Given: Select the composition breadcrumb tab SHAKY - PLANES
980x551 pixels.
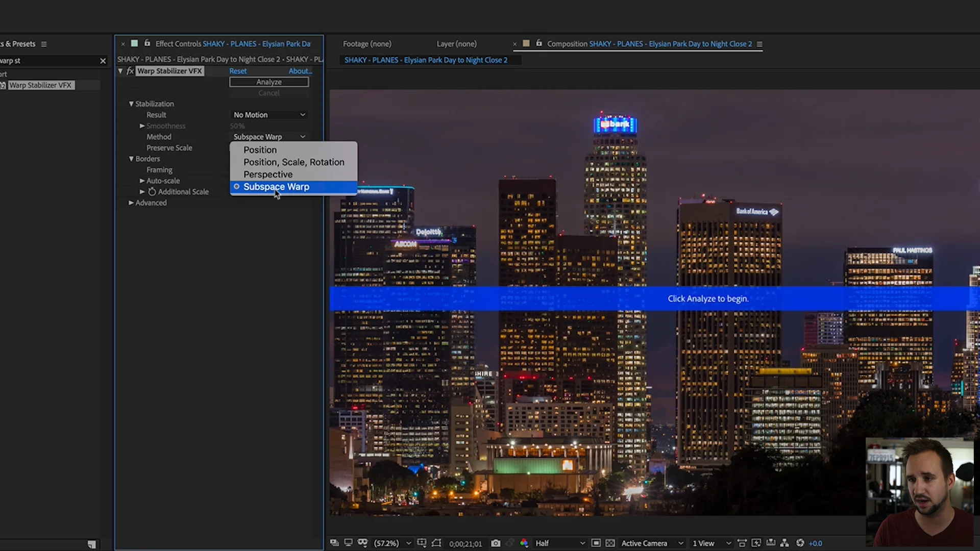Looking at the screenshot, I should click(426, 60).
